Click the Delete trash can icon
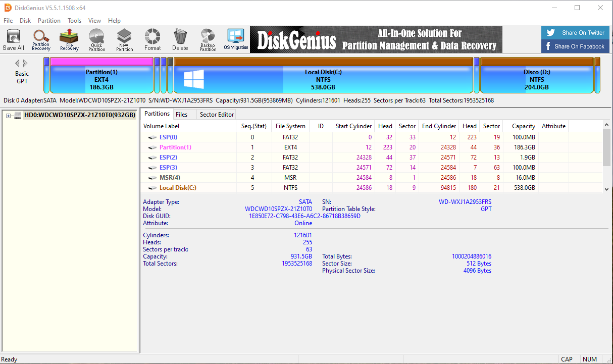This screenshot has height=364, width=613. coord(180,40)
